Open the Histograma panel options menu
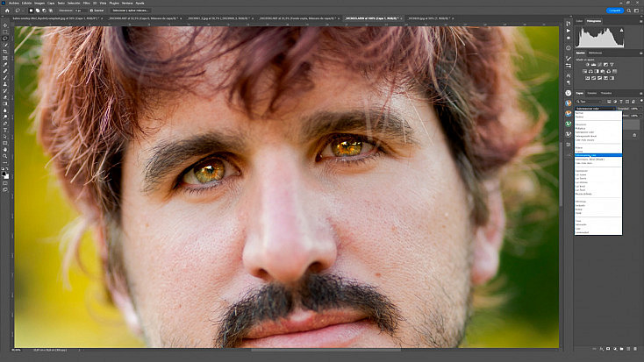 click(x=640, y=21)
